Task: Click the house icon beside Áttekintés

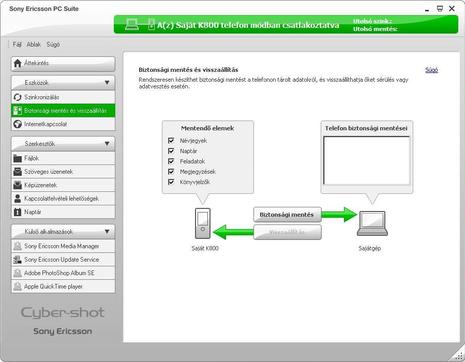Action: point(18,63)
